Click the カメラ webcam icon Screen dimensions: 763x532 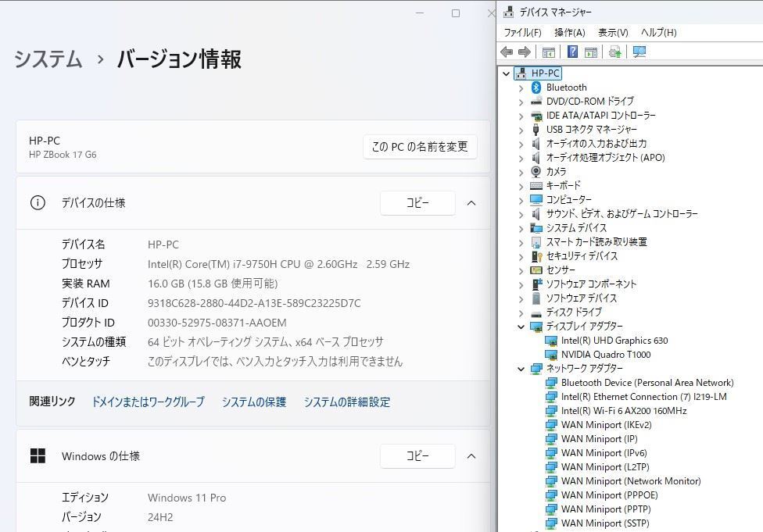coord(536,172)
